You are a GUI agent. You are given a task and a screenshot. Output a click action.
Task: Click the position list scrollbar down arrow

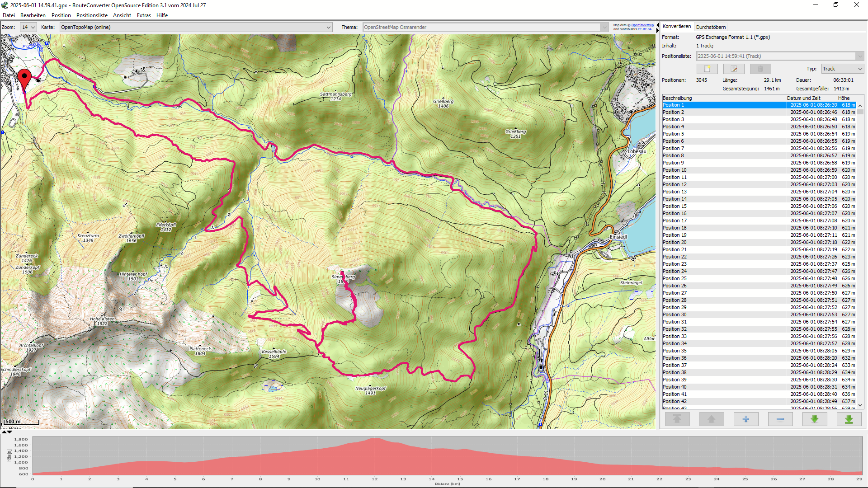tap(860, 405)
